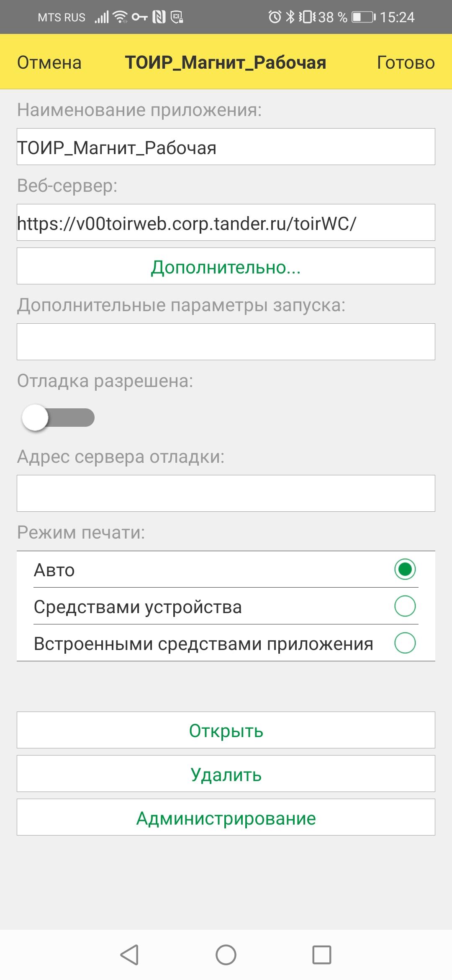Open Администрирование section
Viewport: 452px width, 980px height.
point(226,817)
